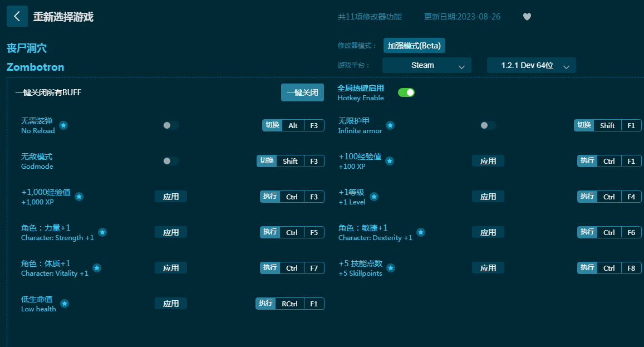Click the Godmode label text
This screenshot has height=347, width=644.
point(37,167)
